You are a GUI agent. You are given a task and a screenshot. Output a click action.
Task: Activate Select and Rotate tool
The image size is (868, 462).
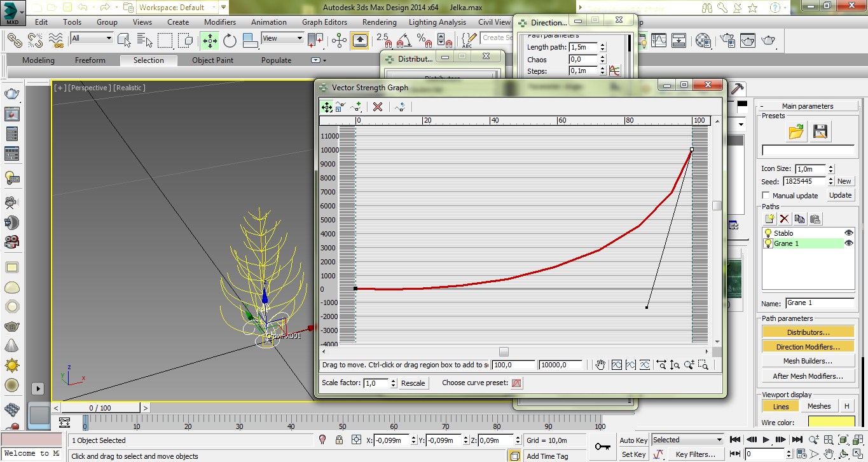click(230, 41)
